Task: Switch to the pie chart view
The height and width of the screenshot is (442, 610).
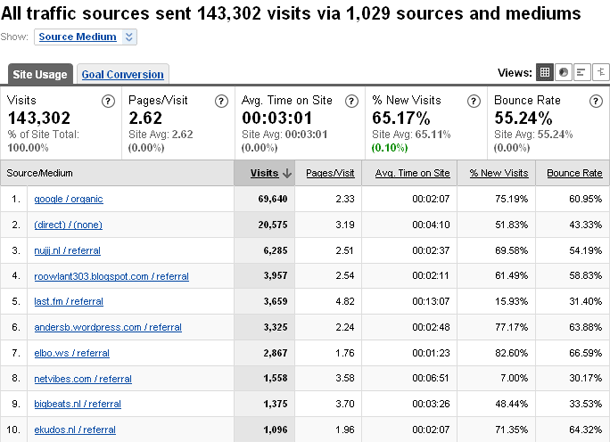Action: pos(563,73)
